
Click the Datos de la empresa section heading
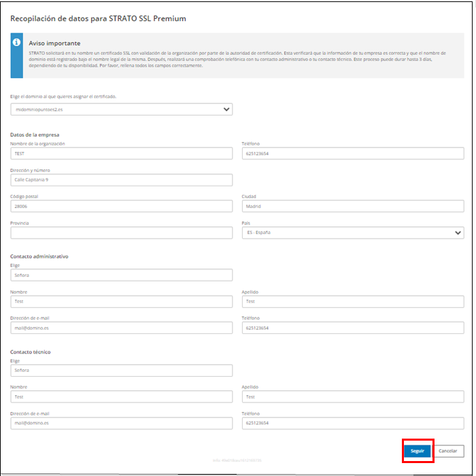35,135
